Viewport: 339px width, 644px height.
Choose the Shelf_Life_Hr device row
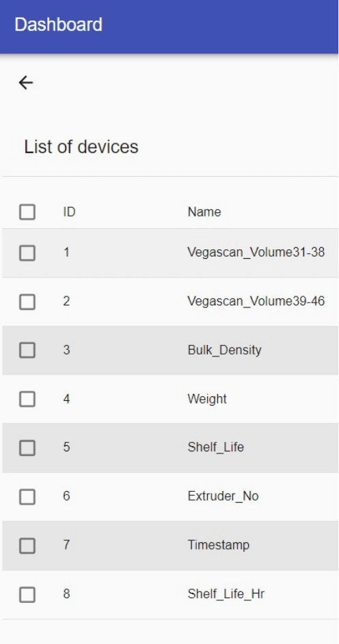[x=170, y=594]
